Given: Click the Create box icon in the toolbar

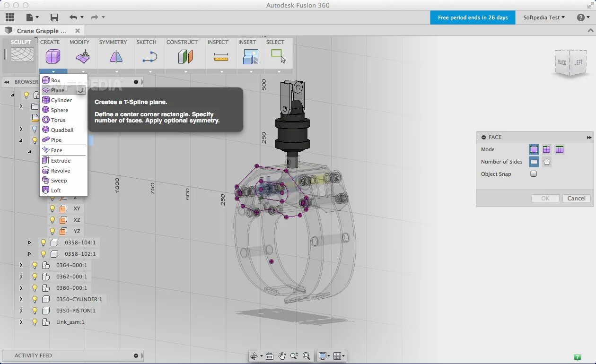Looking at the screenshot, I should [53, 57].
